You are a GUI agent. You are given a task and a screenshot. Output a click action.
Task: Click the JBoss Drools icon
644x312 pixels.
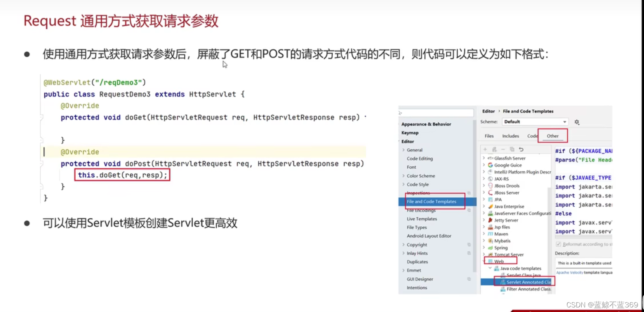coord(490,186)
